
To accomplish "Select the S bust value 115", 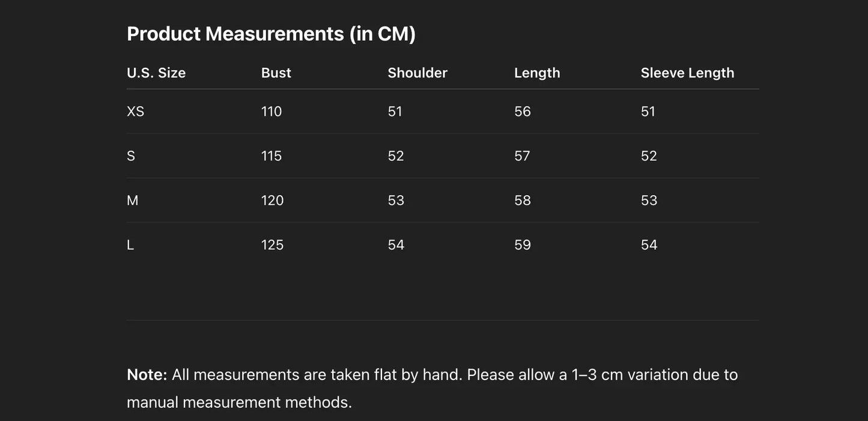I will pos(272,156).
